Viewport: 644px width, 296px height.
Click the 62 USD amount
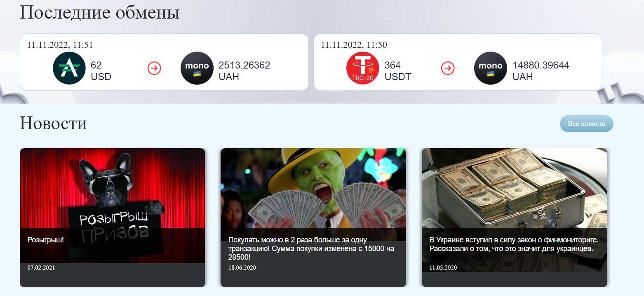point(101,71)
